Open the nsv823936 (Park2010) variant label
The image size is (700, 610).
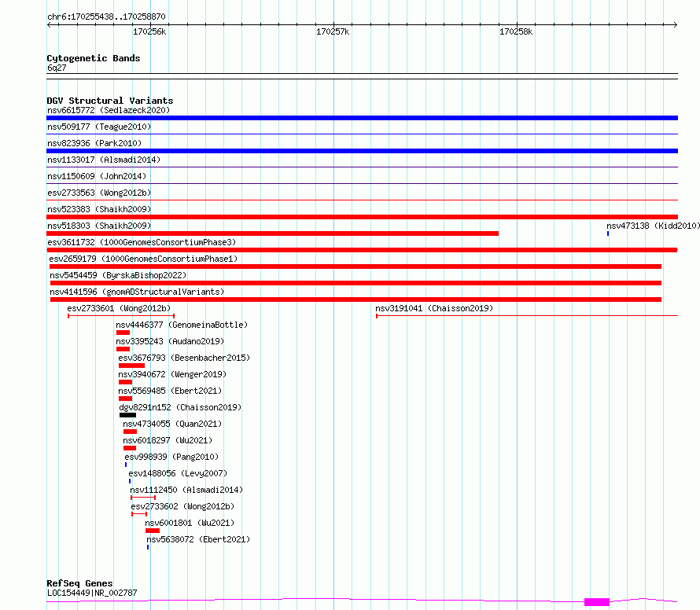click(x=94, y=143)
